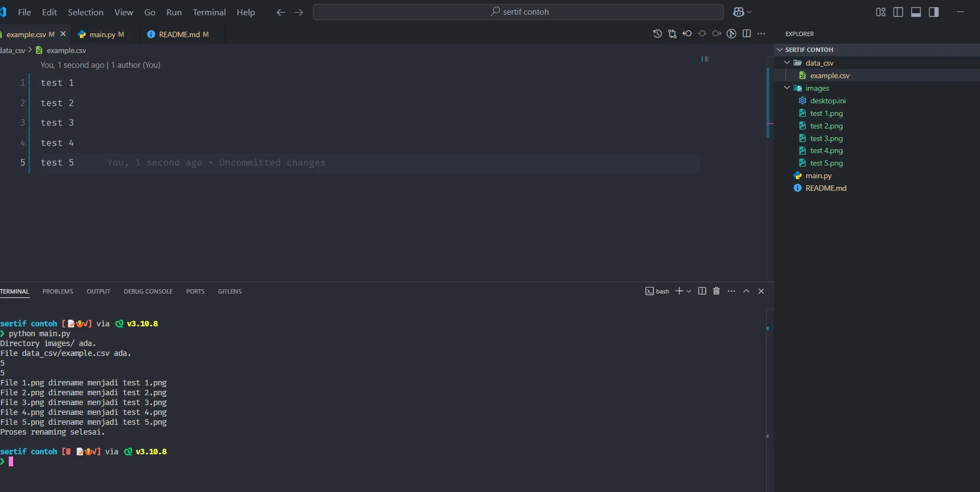Click data_csv in the breadcrumb
This screenshot has height=492, width=980.
(13, 50)
